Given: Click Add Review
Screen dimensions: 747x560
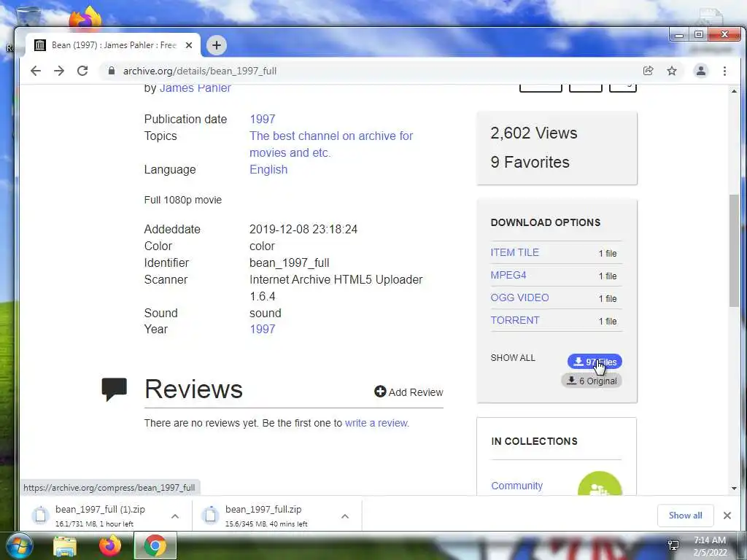Looking at the screenshot, I should tap(409, 392).
